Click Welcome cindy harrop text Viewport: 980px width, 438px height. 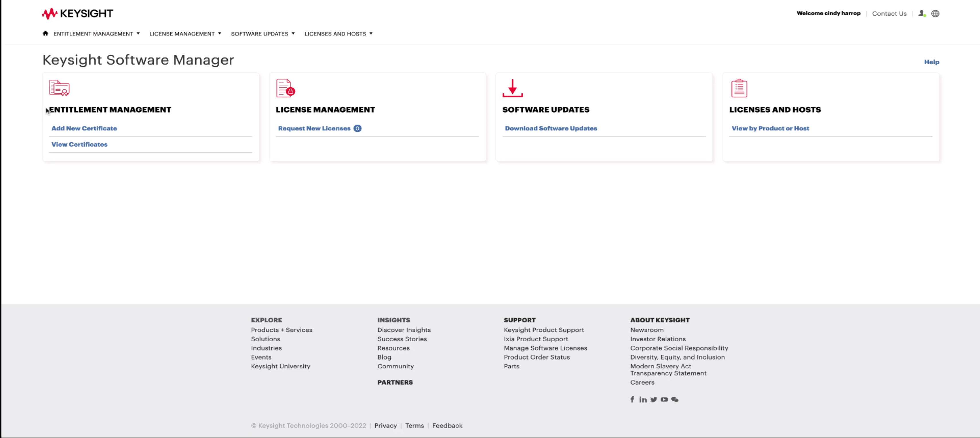(829, 13)
